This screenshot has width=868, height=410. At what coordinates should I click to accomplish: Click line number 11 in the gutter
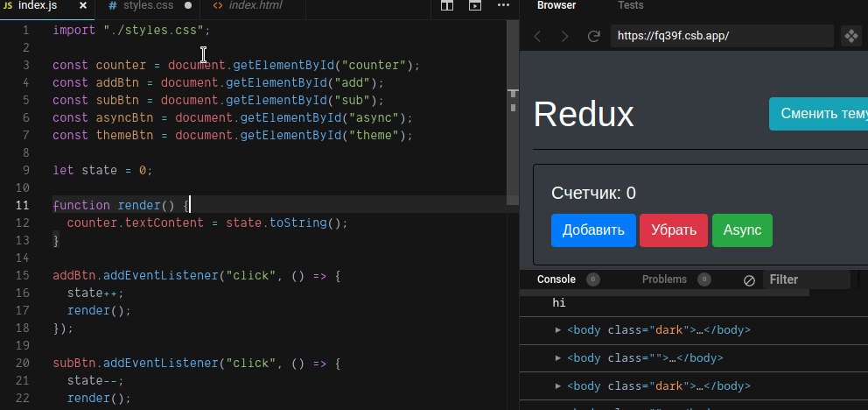coord(22,205)
